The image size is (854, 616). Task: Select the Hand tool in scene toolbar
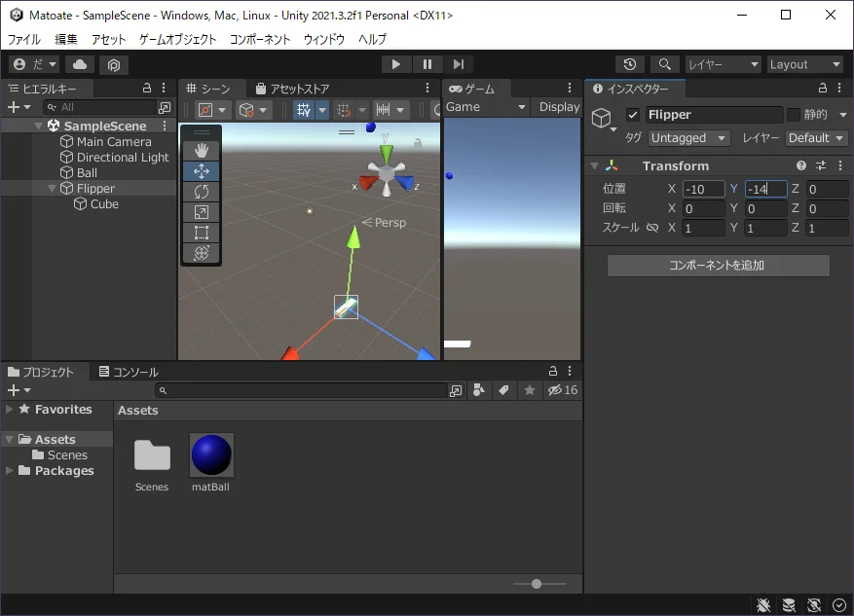coord(202,151)
